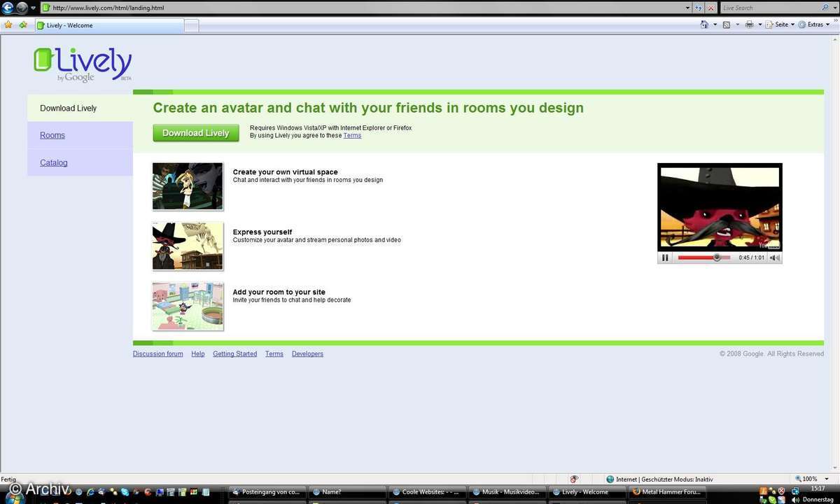Open the Discussion forum footer link
The height and width of the screenshot is (504, 840).
(x=158, y=353)
